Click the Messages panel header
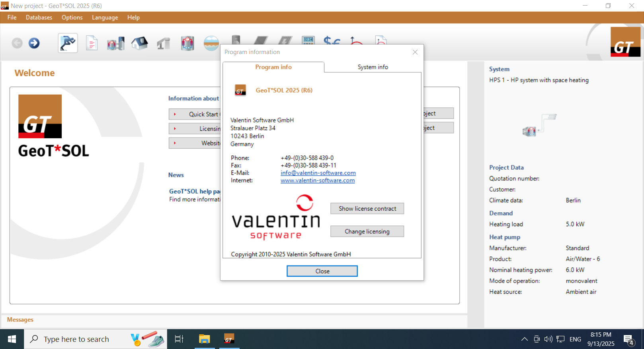This screenshot has width=644, height=349. pyautogui.click(x=20, y=320)
